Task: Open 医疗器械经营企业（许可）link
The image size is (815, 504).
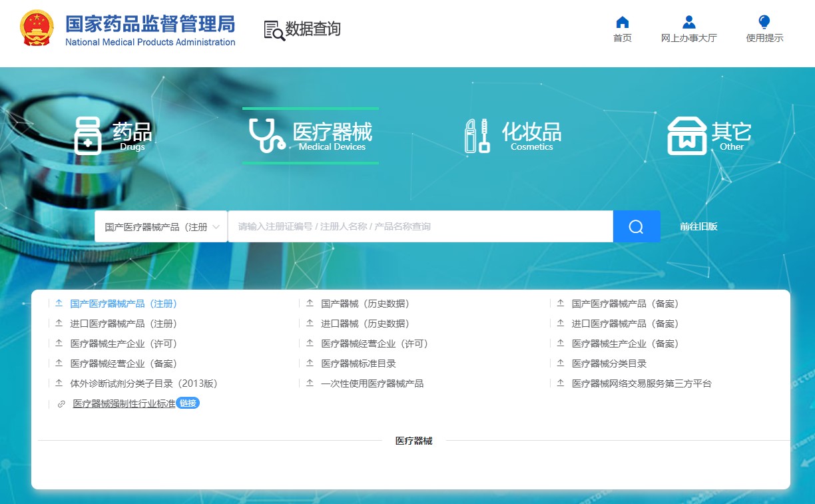Action: 375,344
